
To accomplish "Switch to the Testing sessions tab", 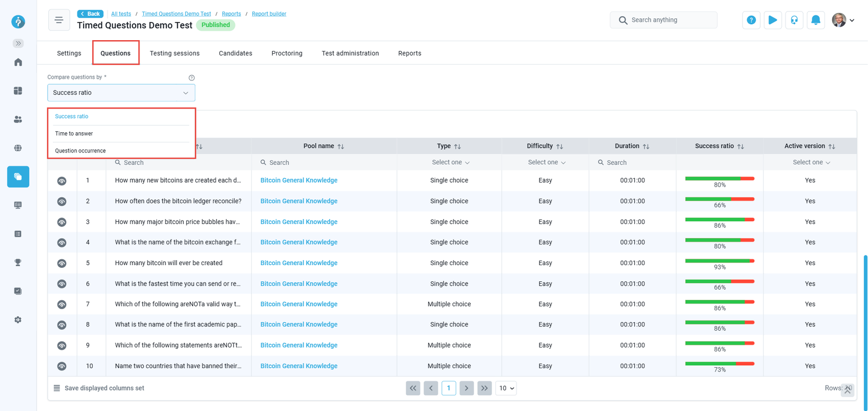I will coord(174,53).
